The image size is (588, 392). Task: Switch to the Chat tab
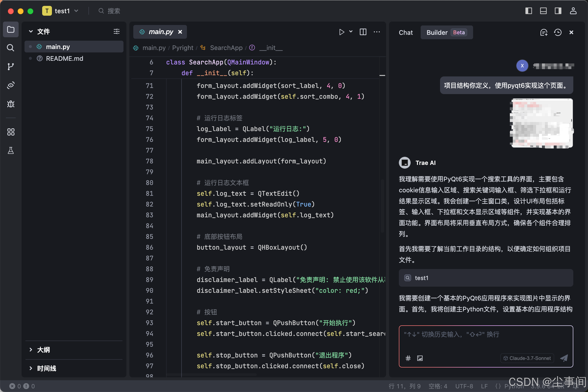pyautogui.click(x=405, y=33)
